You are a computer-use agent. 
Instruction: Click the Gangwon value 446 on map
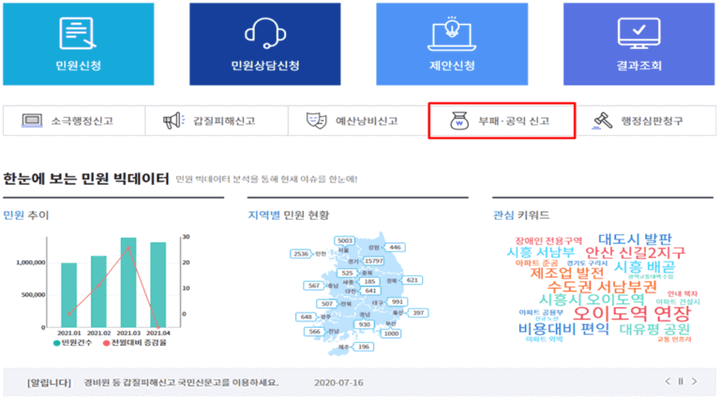pos(395,247)
